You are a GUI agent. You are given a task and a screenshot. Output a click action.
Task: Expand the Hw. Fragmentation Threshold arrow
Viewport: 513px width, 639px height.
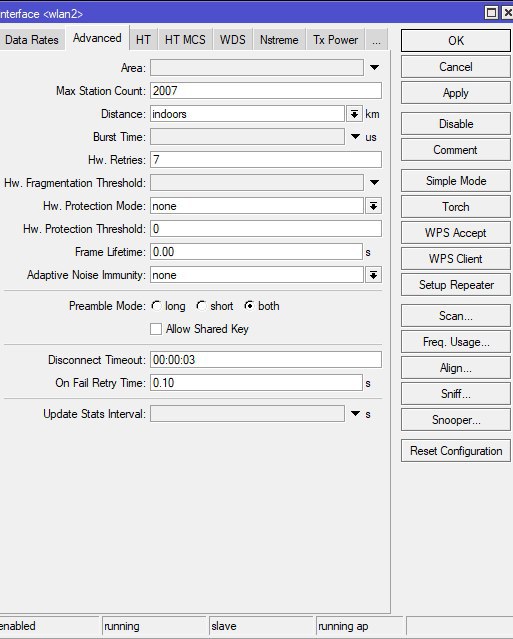pyautogui.click(x=374, y=182)
